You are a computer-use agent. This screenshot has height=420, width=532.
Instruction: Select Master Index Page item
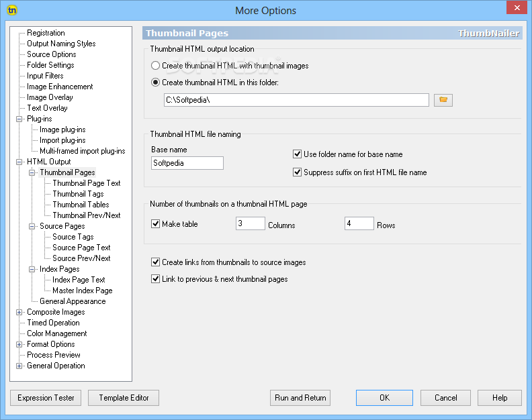point(83,291)
